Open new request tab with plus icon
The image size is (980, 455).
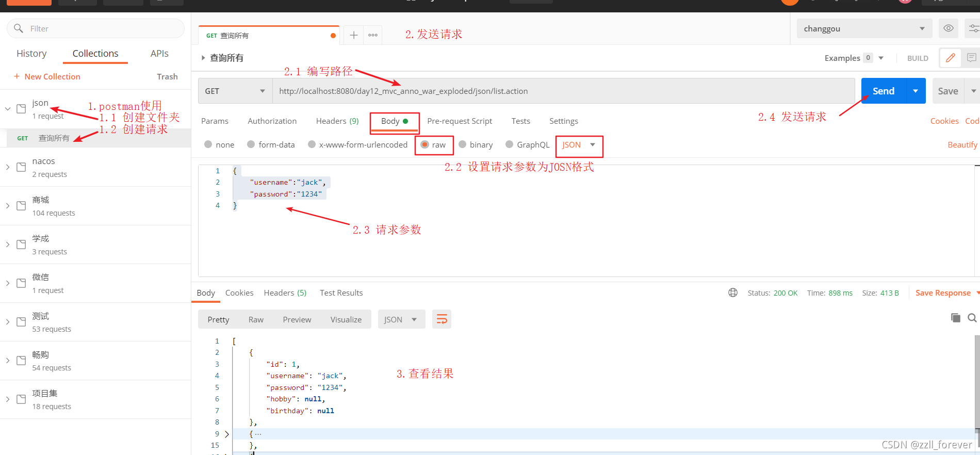click(x=353, y=35)
